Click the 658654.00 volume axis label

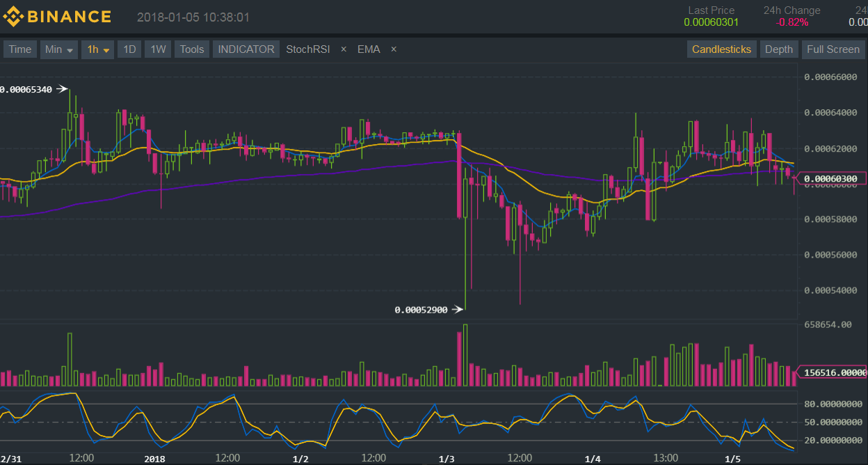point(828,324)
